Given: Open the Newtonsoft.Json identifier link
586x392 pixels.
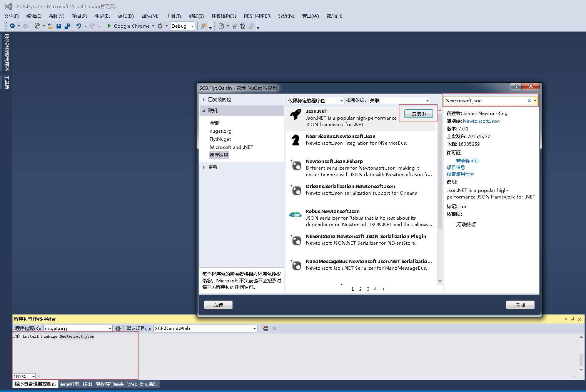Looking at the screenshot, I should [x=481, y=121].
